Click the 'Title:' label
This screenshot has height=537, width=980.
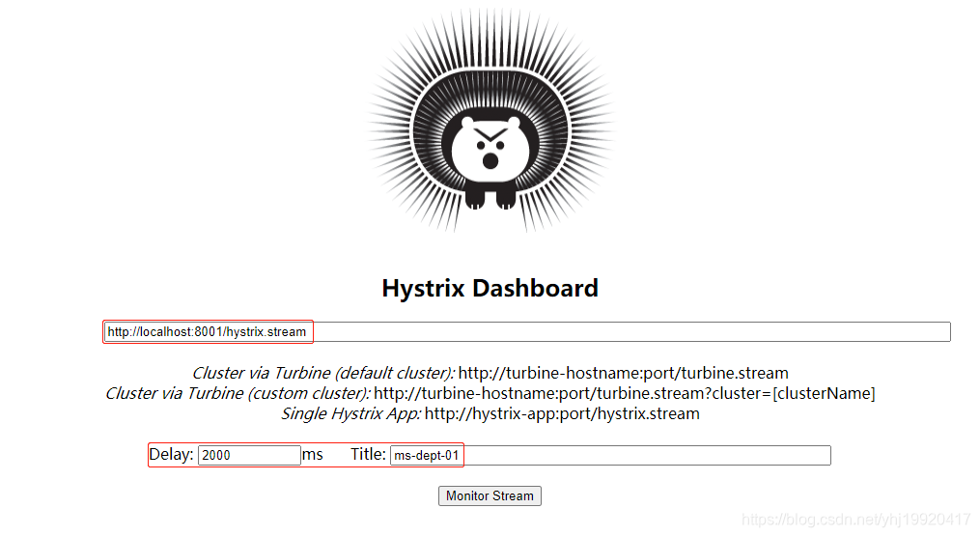click(x=368, y=455)
